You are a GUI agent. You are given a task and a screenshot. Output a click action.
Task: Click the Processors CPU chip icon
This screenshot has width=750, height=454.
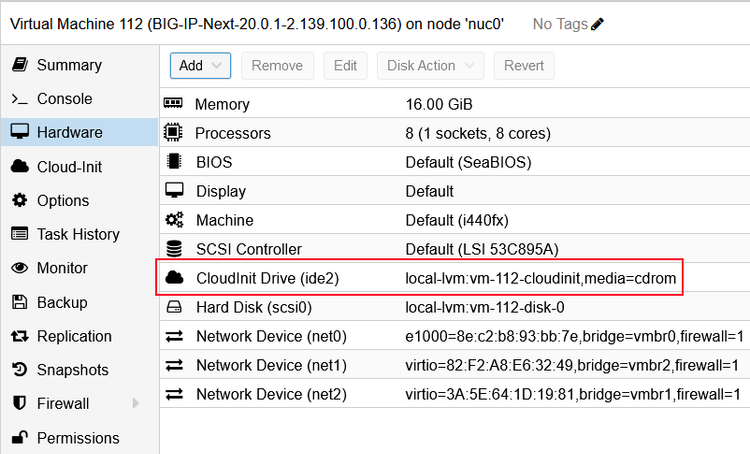click(x=174, y=133)
